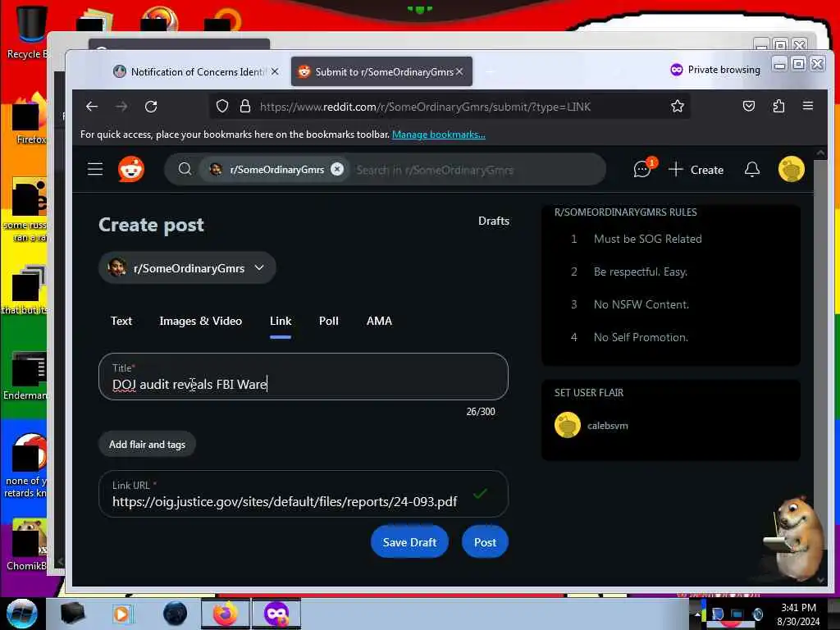Open Reddit chat with notification badge
840x630 pixels.
coord(642,169)
